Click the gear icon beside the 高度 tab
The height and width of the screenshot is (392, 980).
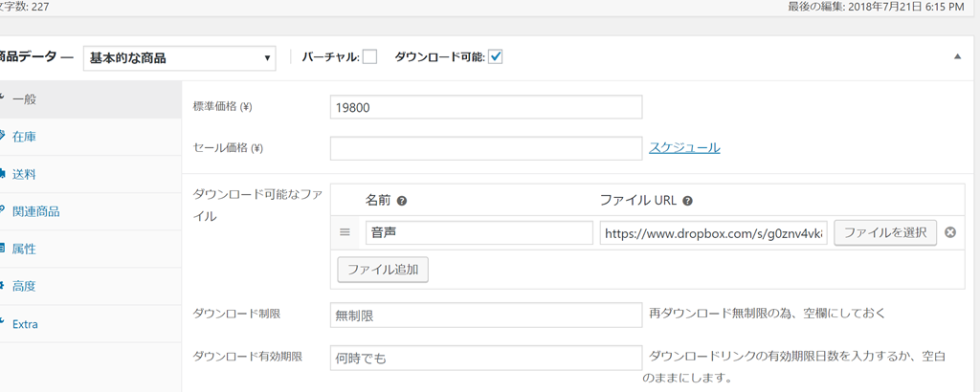tap(3, 286)
